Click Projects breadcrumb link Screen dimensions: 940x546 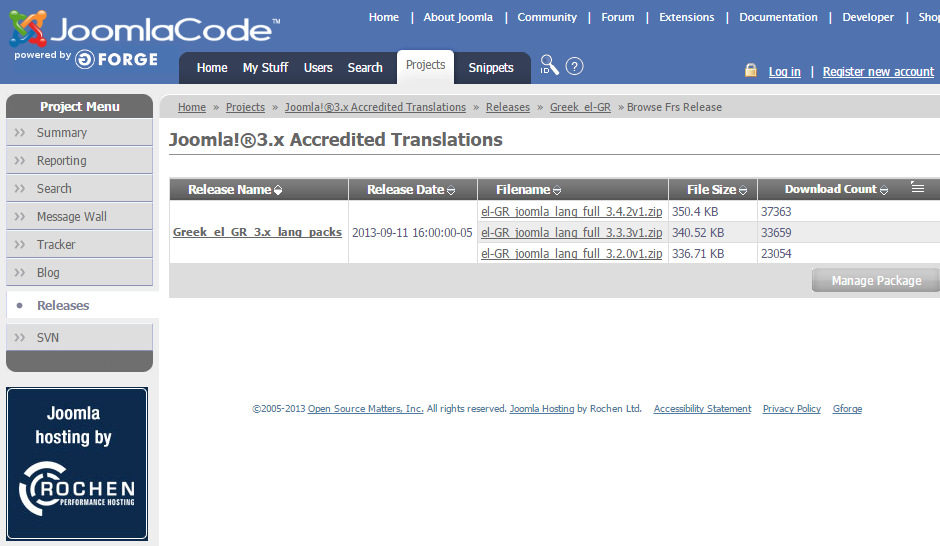pyautogui.click(x=245, y=107)
